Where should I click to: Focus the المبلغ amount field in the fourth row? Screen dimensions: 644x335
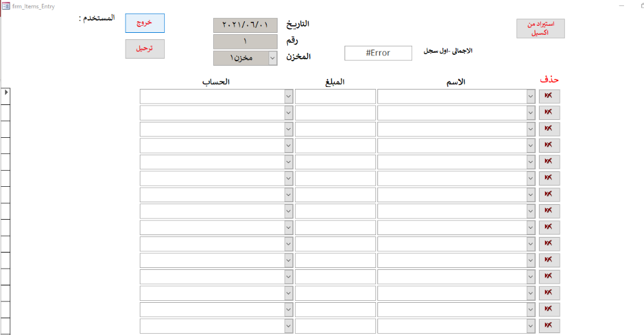tap(335, 146)
